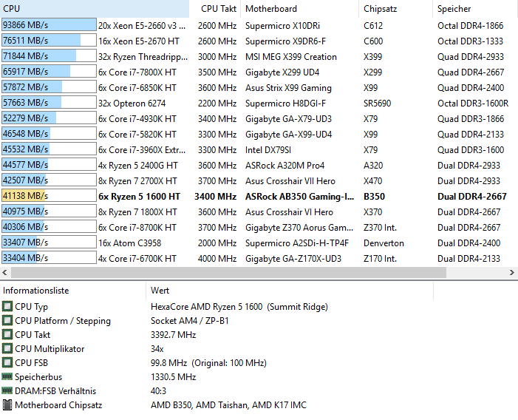Click the 99.8 MHz FSB value
The width and height of the screenshot is (518, 420).
[208, 362]
